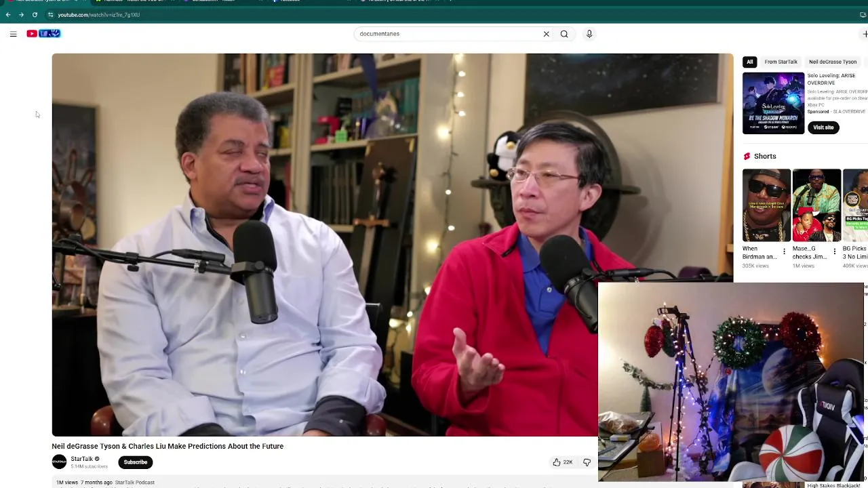
Task: Open the 'When Birdman an...' short thumbnail
Action: coord(766,205)
